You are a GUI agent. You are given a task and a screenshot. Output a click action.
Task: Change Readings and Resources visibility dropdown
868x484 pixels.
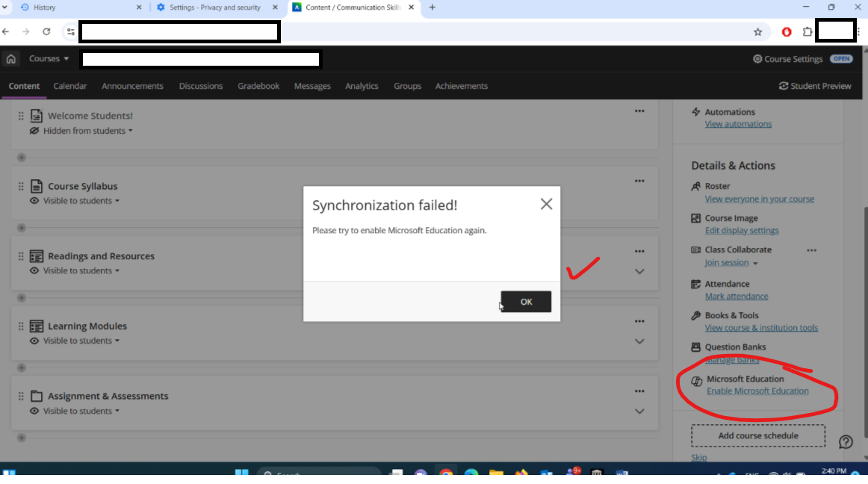pos(75,271)
